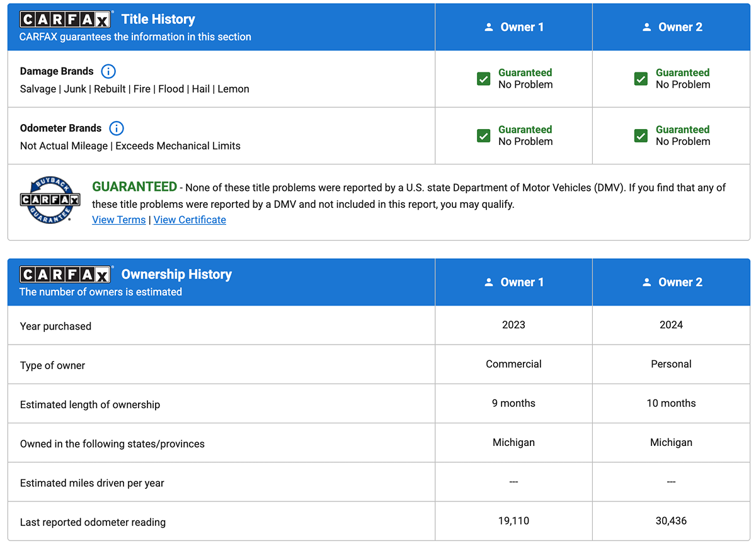Click Owner 2 last reported odometer reading 30,436
The image size is (756, 548).
tap(671, 521)
